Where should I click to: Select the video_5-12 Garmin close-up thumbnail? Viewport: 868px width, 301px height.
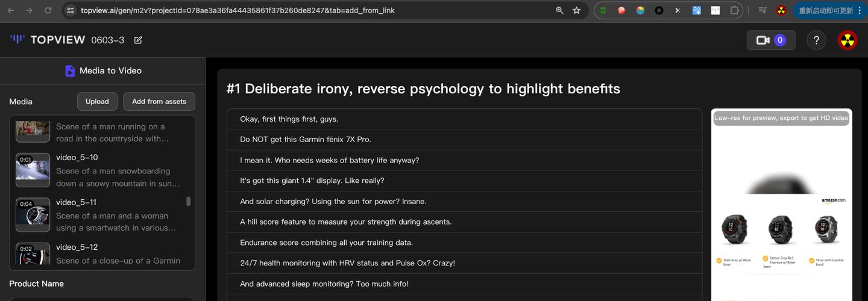click(33, 253)
